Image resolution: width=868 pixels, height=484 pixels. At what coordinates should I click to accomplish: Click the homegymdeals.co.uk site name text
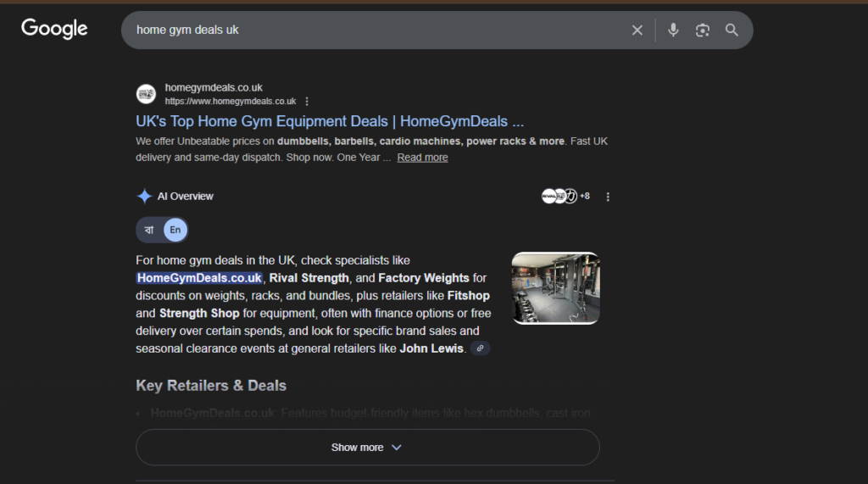214,87
